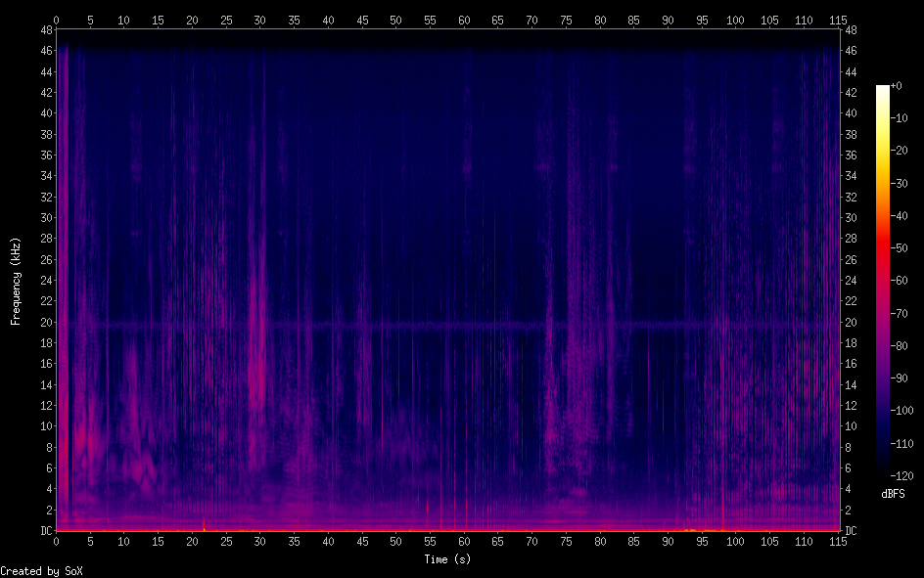Click the "Frequency (kHz)" axis label

16,281
